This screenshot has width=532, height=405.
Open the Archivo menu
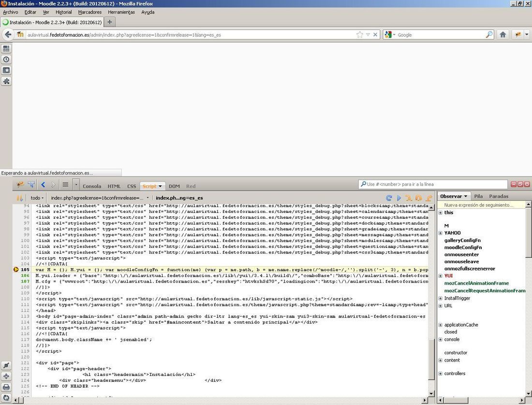11,12
